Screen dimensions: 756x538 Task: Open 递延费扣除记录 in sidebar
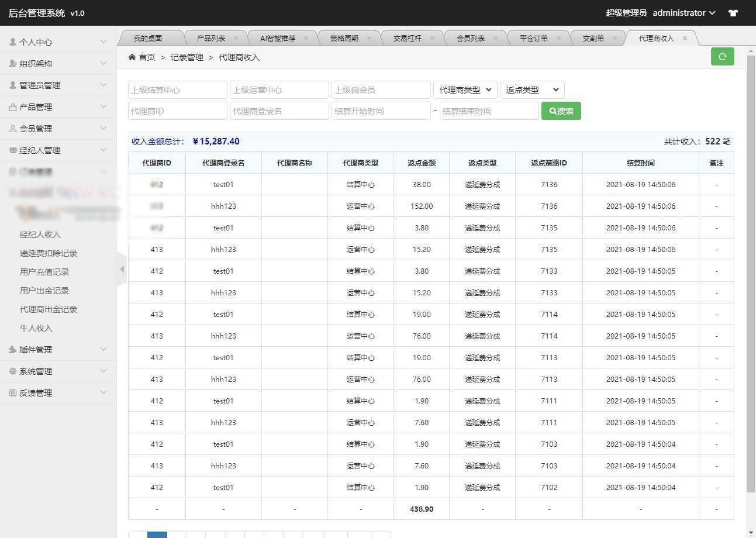click(x=49, y=253)
